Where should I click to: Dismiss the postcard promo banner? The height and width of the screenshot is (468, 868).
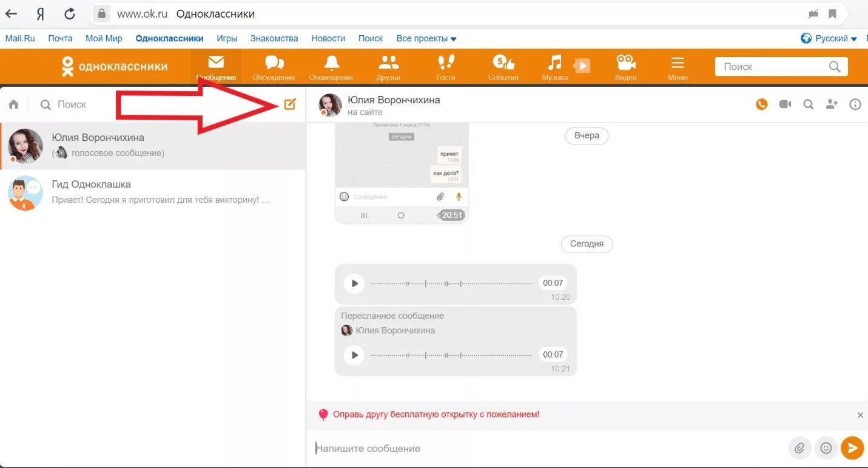[860, 415]
